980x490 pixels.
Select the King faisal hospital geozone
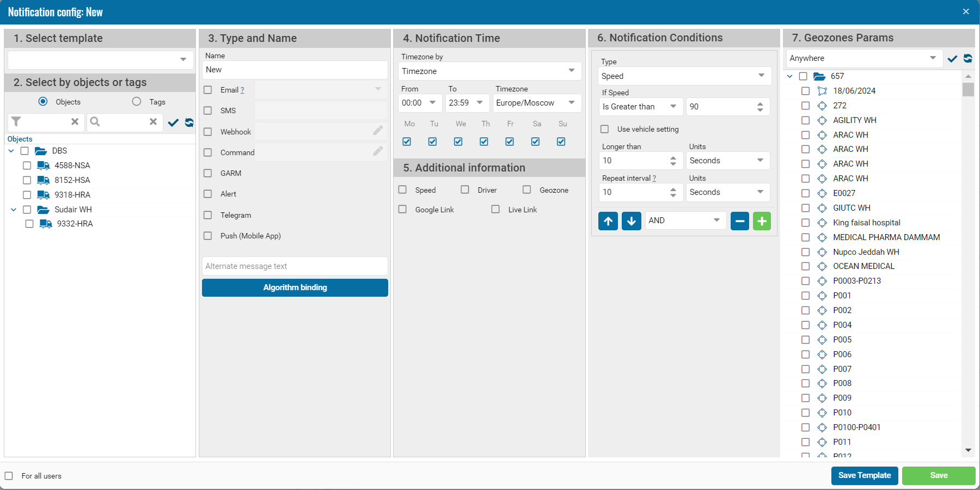(805, 223)
